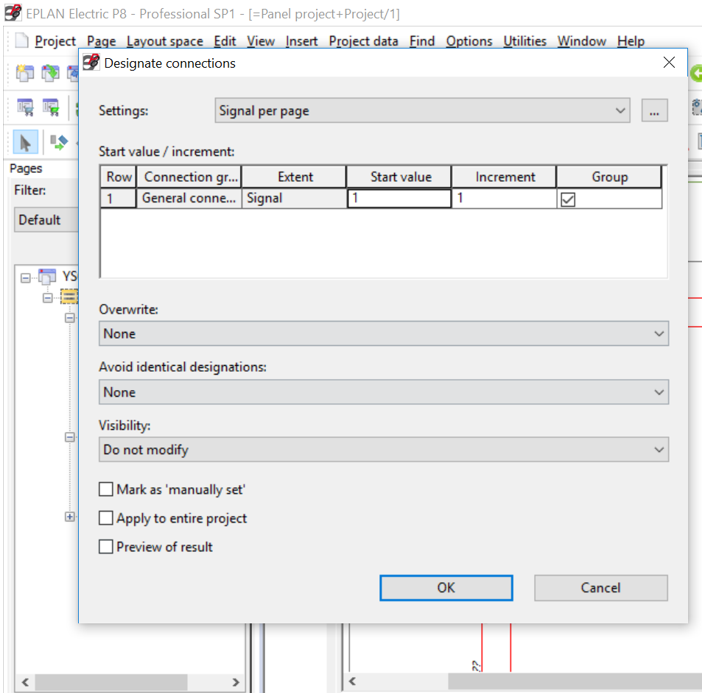Click the new project toolbar icon
This screenshot has height=693, width=705.
[25, 72]
